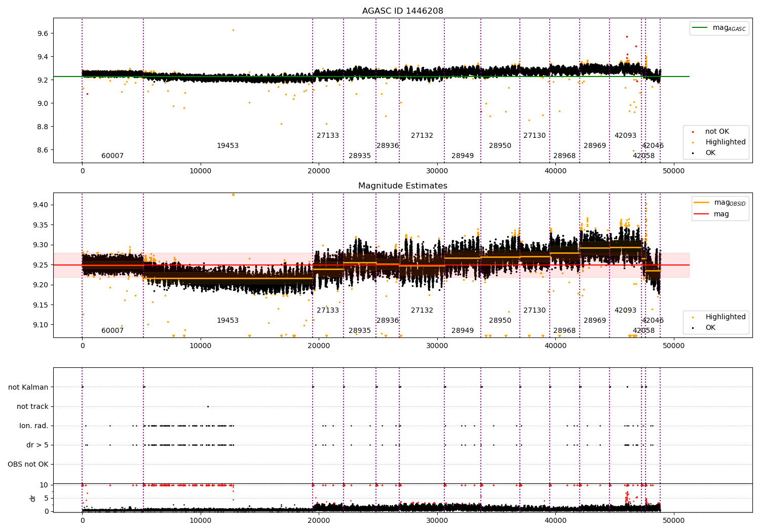Click OBSID label 28968 in the top panel
This screenshot has width=760, height=532.
click(x=564, y=156)
